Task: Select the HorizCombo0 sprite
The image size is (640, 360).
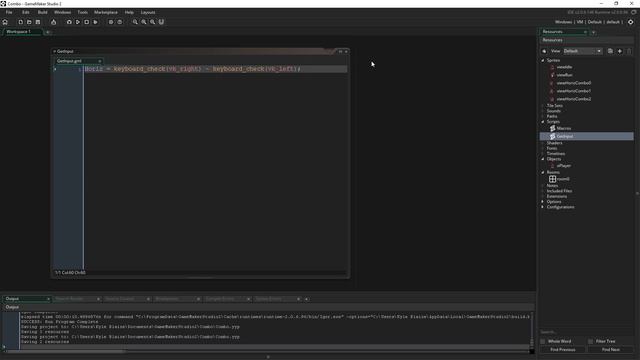Action: pos(573,83)
